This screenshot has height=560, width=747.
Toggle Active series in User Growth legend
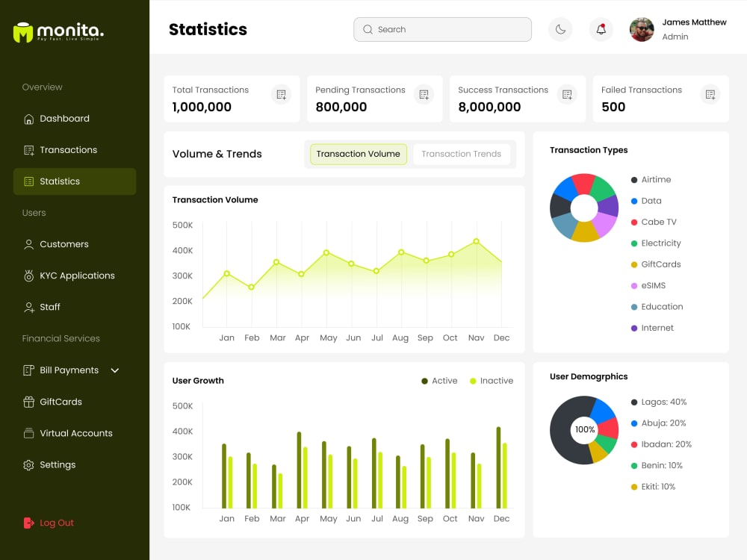439,381
